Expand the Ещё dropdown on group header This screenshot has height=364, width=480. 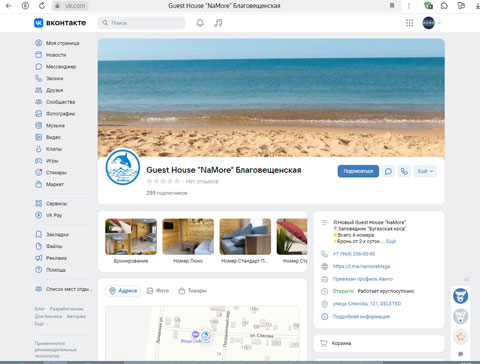425,171
